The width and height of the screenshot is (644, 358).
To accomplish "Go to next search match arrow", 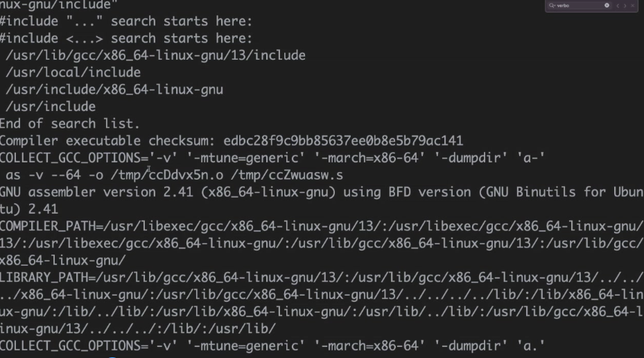I will coord(625,6).
